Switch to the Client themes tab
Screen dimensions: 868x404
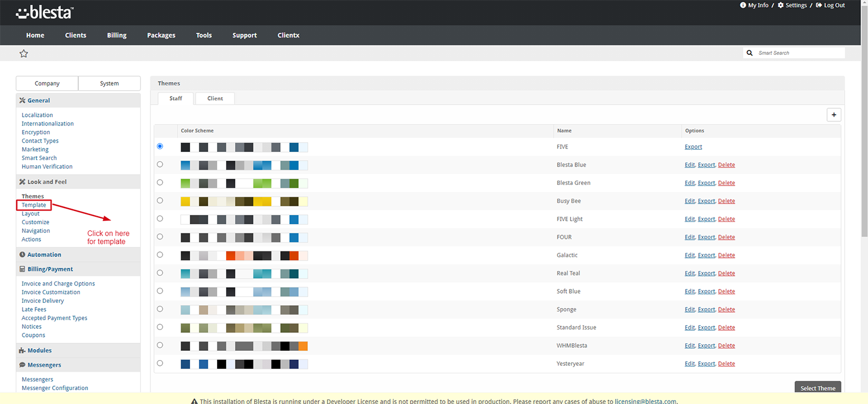pyautogui.click(x=215, y=98)
